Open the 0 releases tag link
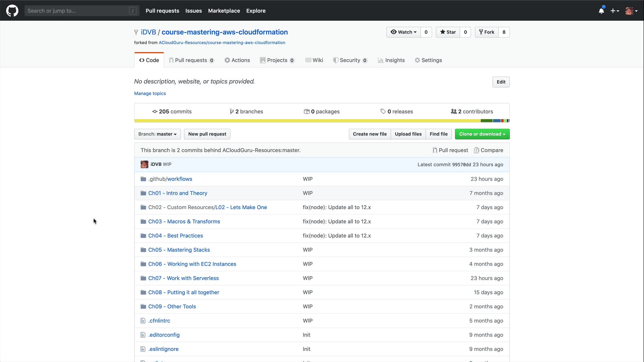Image resolution: width=644 pixels, height=362 pixels. point(396,112)
